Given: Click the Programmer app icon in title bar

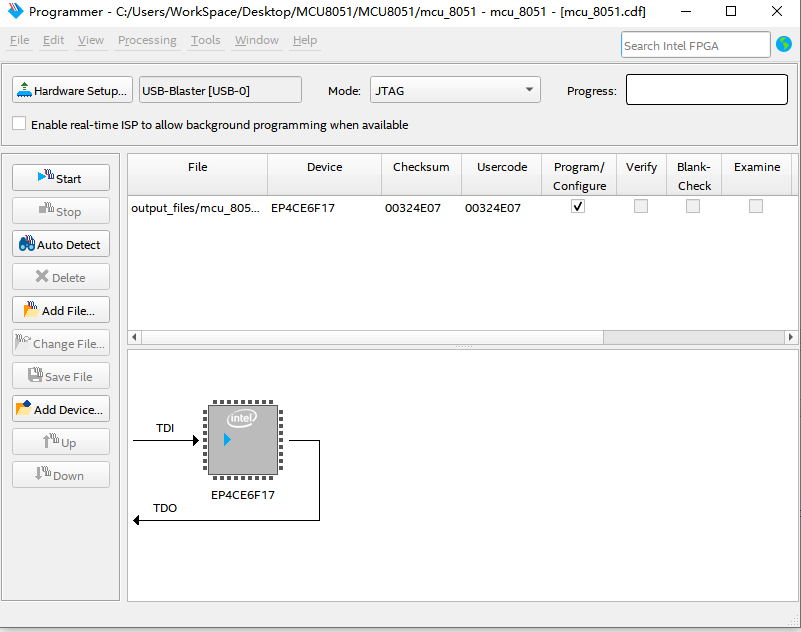Looking at the screenshot, I should tap(15, 12).
